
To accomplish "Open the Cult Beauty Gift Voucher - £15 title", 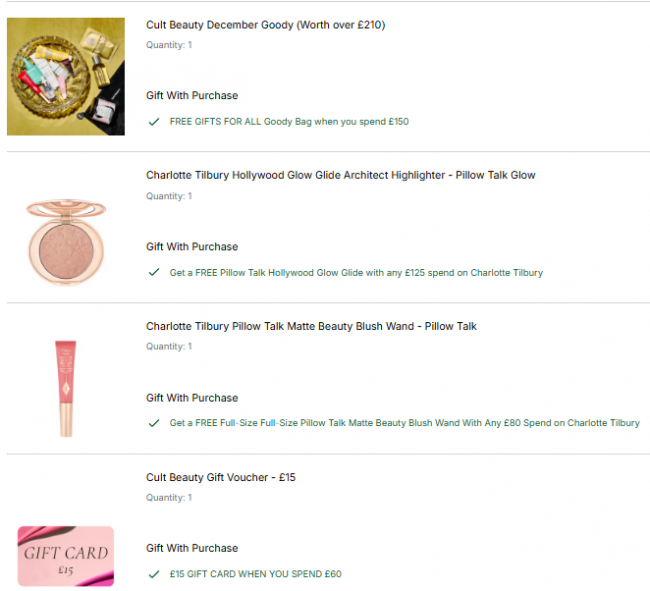I will coord(221,477).
